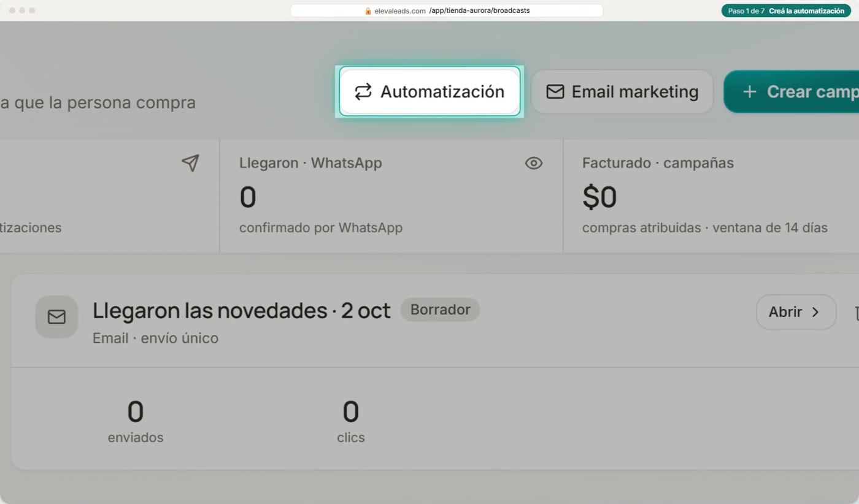Open the Automatización button
This screenshot has height=504, width=859.
pyautogui.click(x=429, y=91)
